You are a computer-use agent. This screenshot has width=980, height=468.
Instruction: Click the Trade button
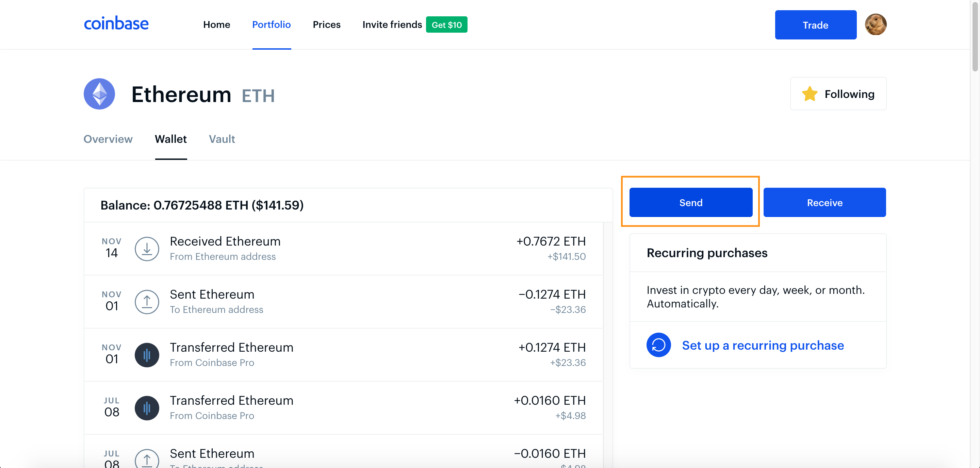click(815, 25)
